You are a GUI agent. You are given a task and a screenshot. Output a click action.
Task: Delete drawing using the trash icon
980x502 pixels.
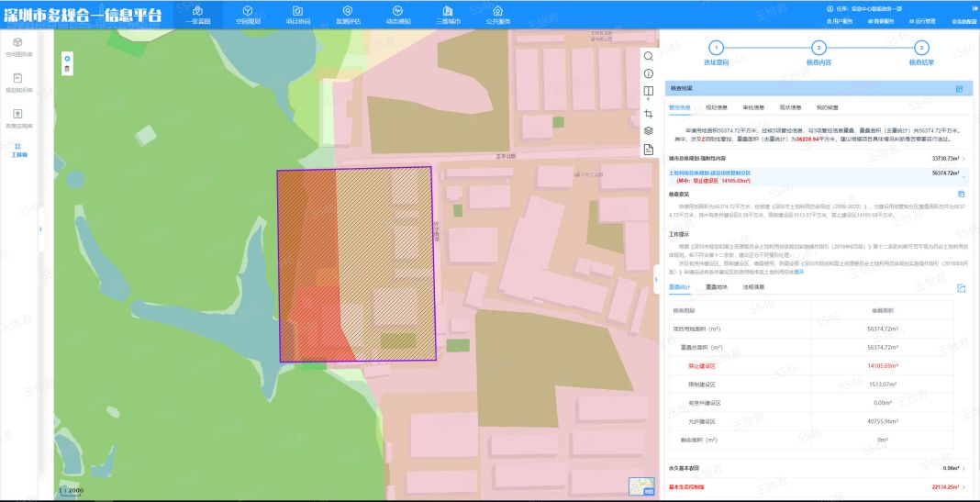pyautogui.click(x=67, y=69)
